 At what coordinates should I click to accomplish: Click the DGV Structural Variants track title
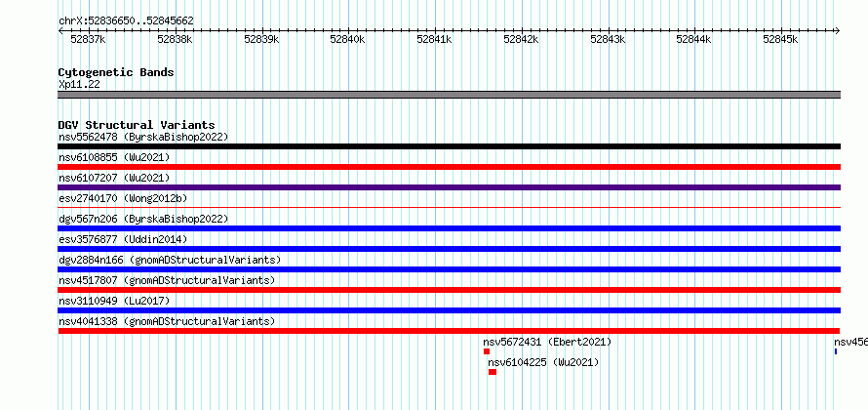[137, 125]
